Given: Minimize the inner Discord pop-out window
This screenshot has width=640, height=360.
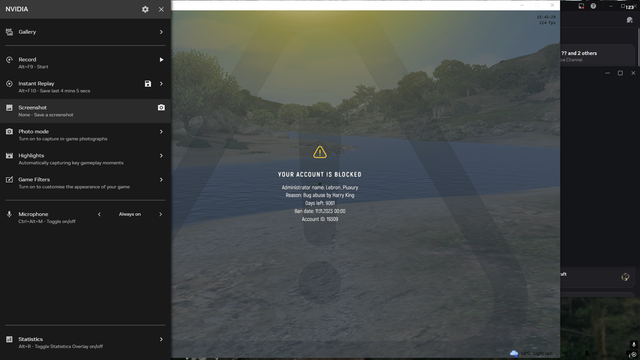Looking at the screenshot, I should click(607, 73).
